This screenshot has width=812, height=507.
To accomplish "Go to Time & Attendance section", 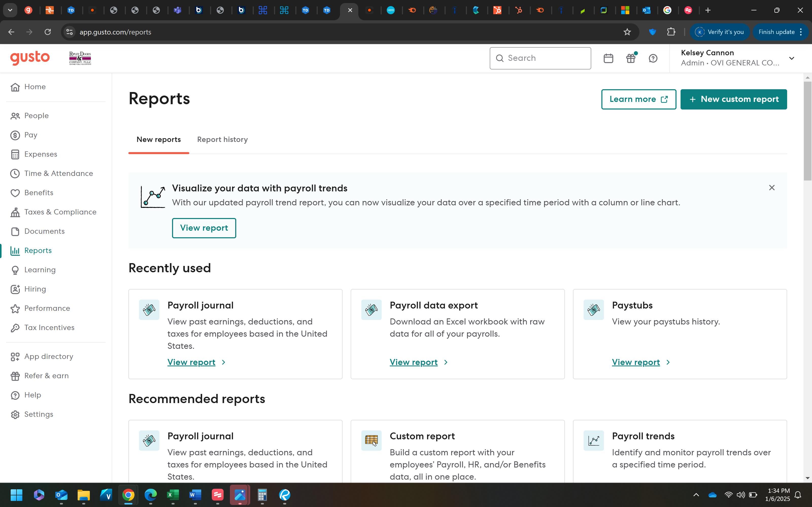I will click(x=58, y=173).
